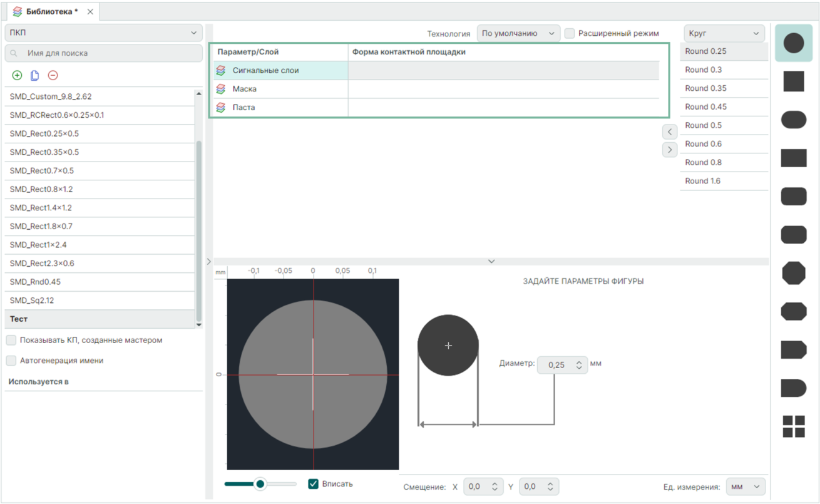
Task: Select the four-squares custom shape icon
Action: click(794, 426)
